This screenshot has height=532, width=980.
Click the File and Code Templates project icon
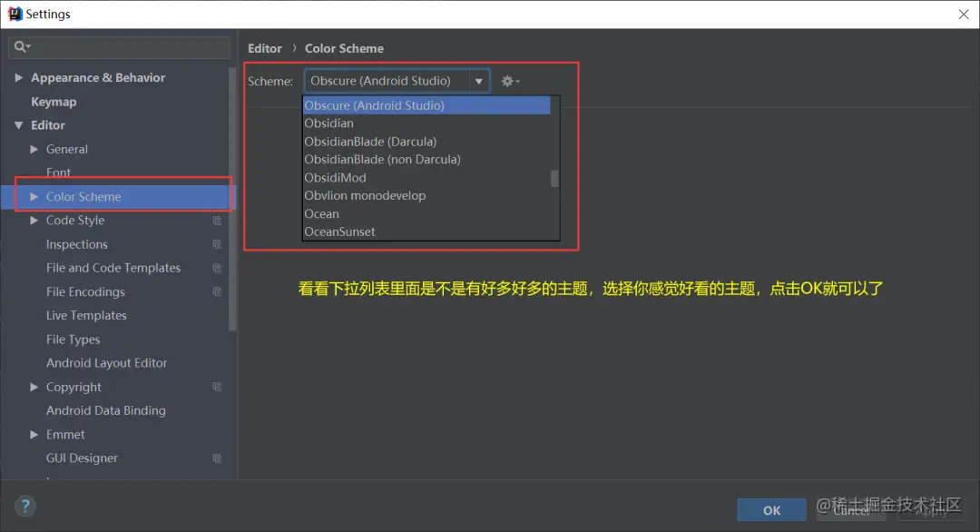(x=217, y=268)
